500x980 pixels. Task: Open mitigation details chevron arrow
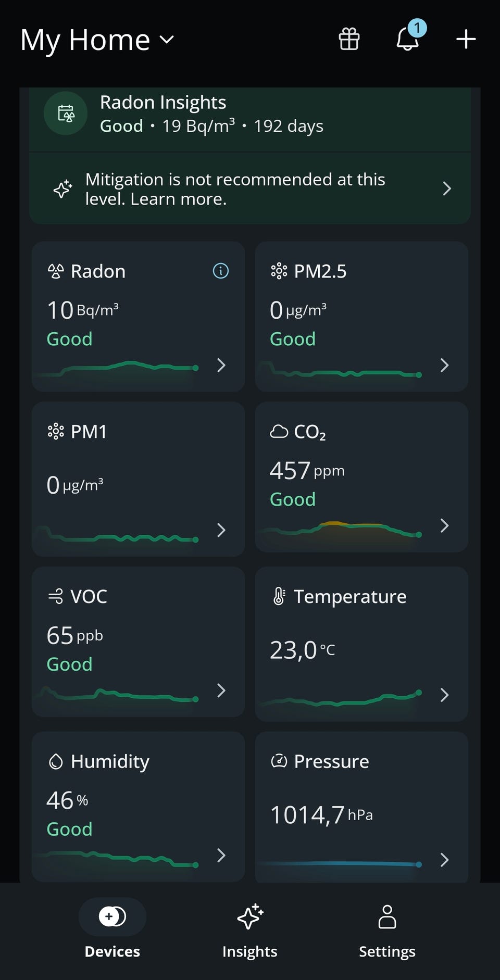coord(446,189)
